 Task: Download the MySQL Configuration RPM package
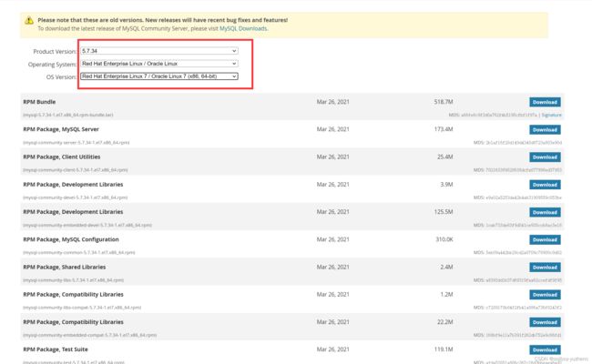545,240
